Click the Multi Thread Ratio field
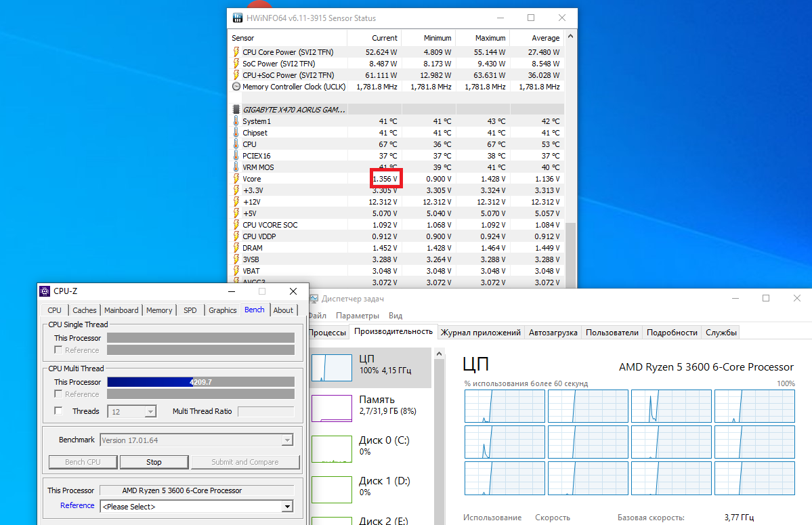The height and width of the screenshot is (525, 812). pyautogui.click(x=266, y=411)
